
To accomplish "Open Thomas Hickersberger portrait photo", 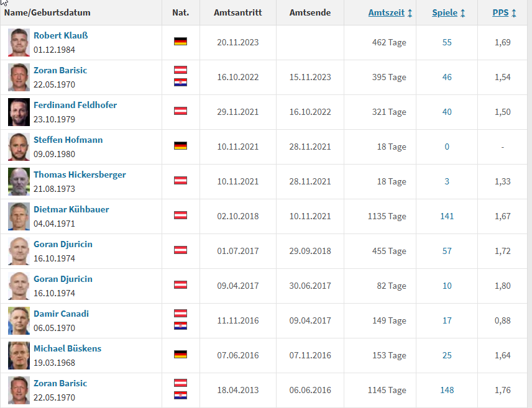I will [19, 181].
